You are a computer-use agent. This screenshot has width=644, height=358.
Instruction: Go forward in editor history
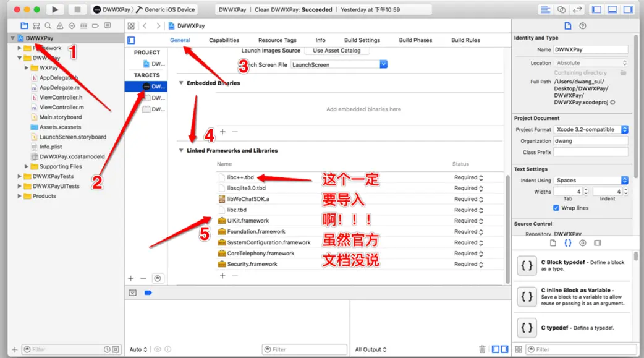tap(158, 26)
